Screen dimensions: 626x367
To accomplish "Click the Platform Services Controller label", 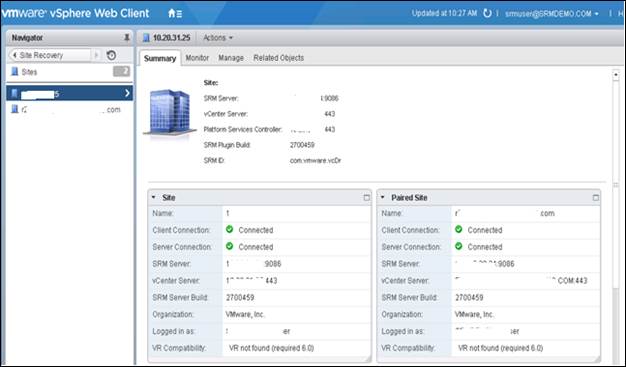I will pyautogui.click(x=243, y=129).
